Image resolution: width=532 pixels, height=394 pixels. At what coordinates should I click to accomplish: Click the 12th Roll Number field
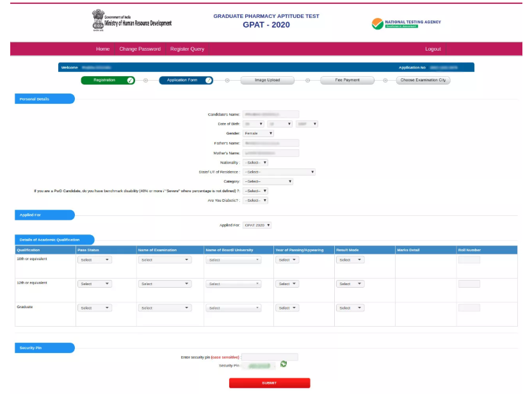click(x=469, y=284)
